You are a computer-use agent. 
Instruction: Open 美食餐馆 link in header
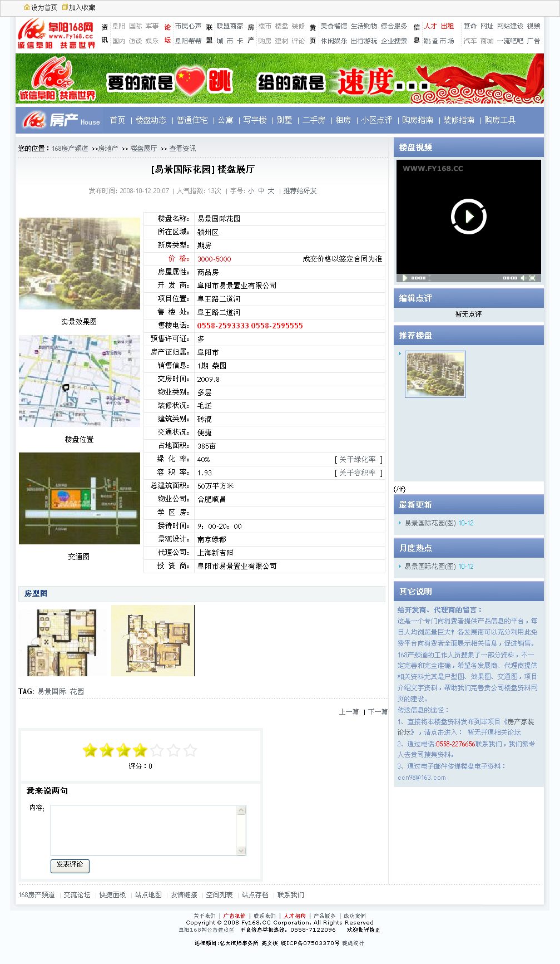tap(334, 26)
